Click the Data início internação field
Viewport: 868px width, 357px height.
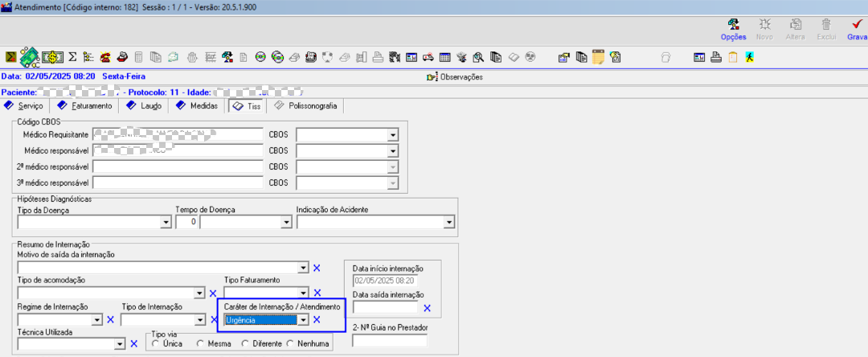pos(385,281)
